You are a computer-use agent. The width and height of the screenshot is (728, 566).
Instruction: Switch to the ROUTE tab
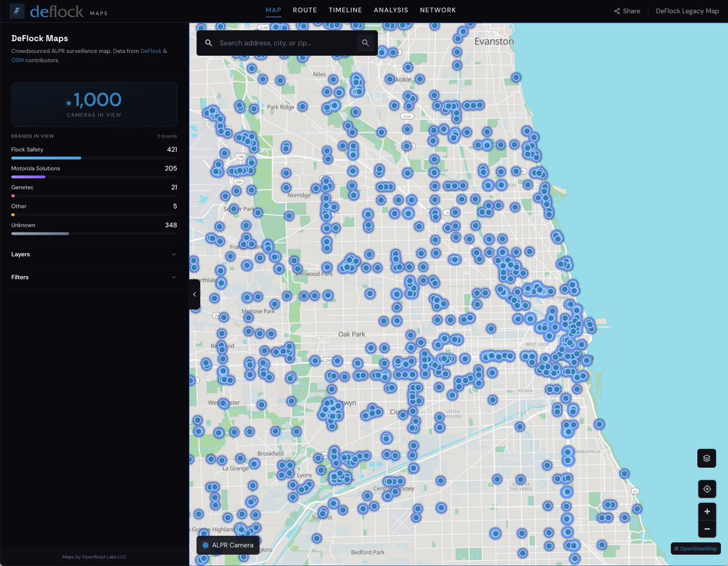coord(305,10)
